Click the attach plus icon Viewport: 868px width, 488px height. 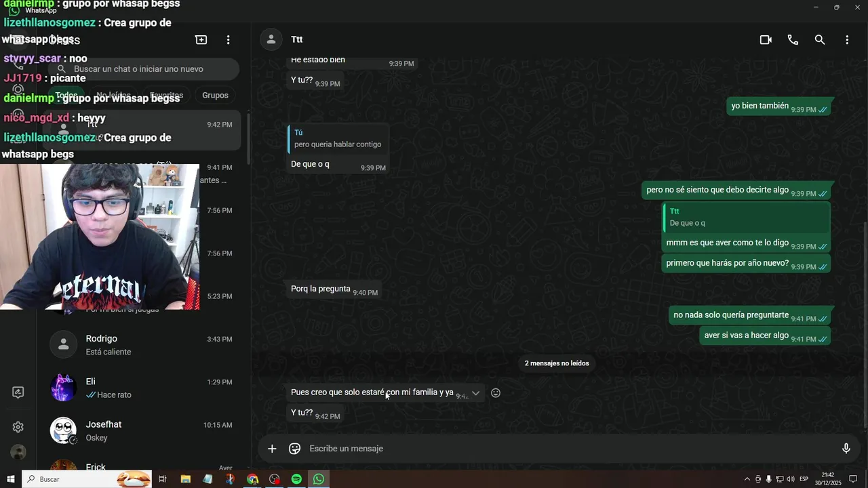(x=272, y=449)
